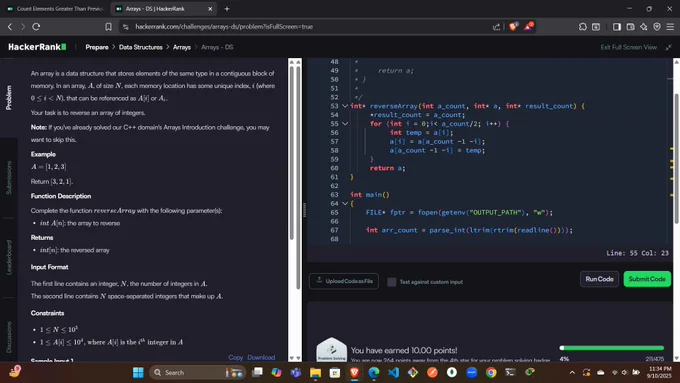The width and height of the screenshot is (680, 383).
Task: Collapse the for loop at line 55
Action: [x=345, y=124]
